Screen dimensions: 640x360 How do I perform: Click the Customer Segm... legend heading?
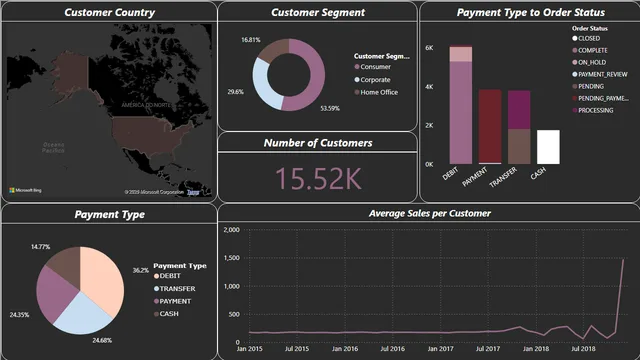click(382, 56)
